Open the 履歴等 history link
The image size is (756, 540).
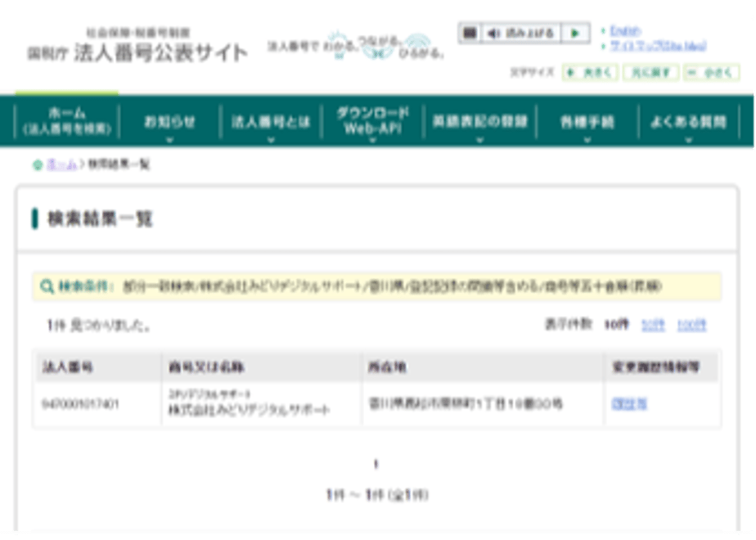pyautogui.click(x=629, y=403)
